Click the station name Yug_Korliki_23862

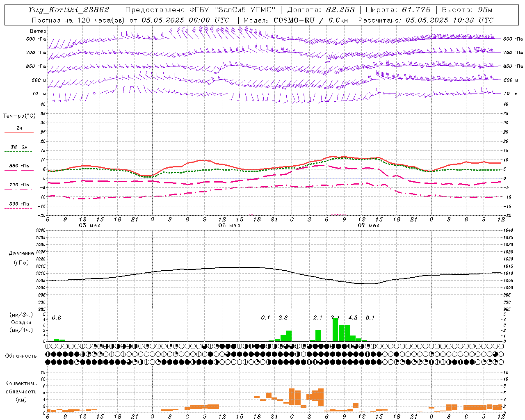(x=69, y=10)
